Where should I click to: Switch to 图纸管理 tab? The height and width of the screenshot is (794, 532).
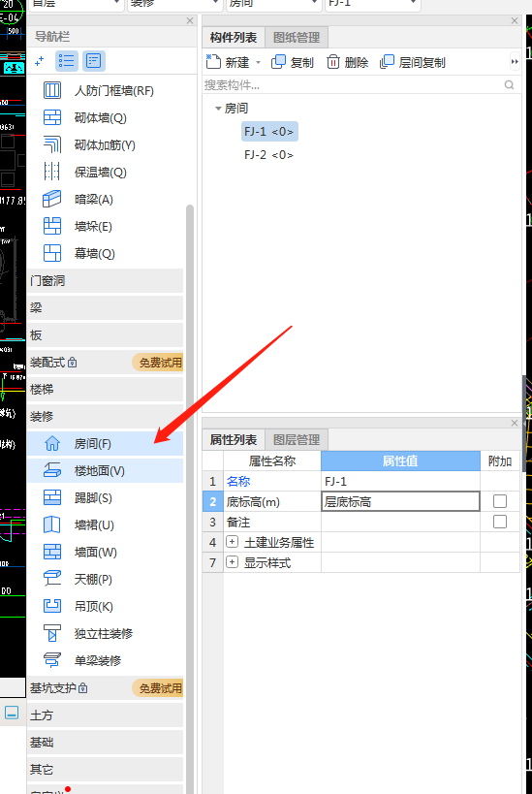point(297,38)
